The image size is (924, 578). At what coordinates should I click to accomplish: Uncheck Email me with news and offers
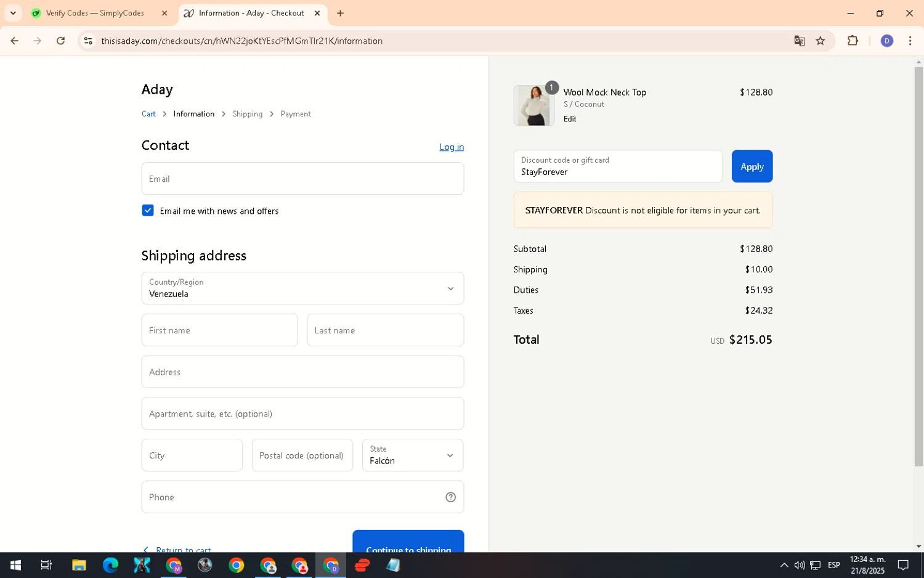tap(148, 211)
